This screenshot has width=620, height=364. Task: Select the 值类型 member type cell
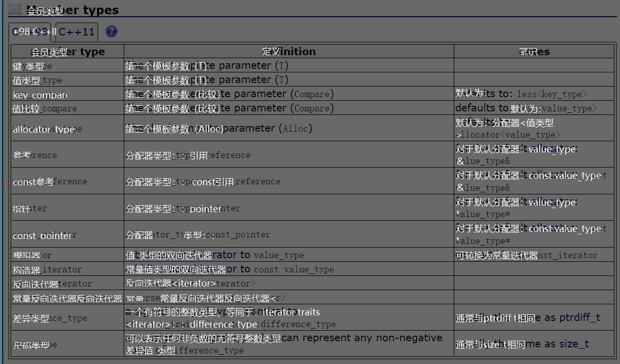tap(67, 80)
